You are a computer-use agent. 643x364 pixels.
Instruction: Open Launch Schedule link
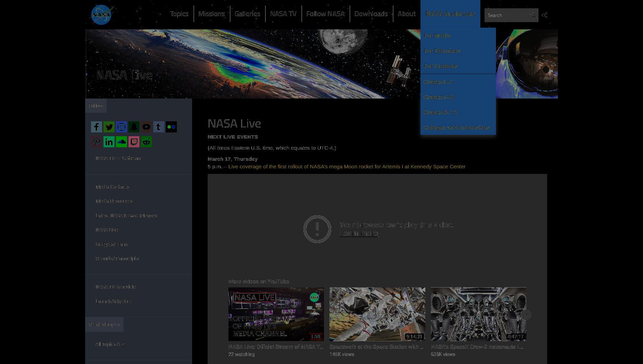click(114, 301)
